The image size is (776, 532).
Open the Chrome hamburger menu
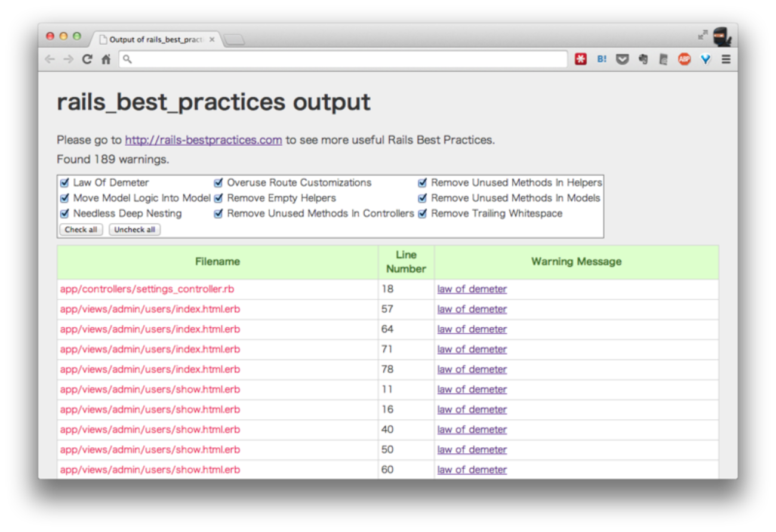tap(726, 59)
